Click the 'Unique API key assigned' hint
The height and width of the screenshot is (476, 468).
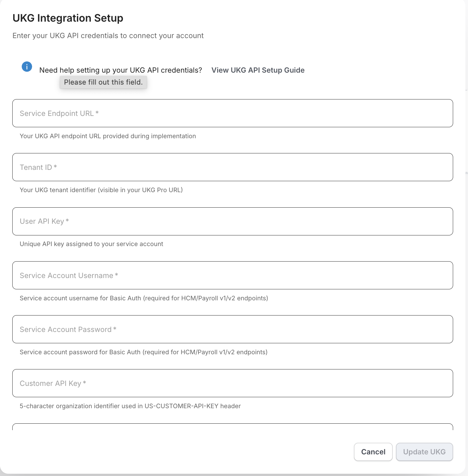point(91,244)
